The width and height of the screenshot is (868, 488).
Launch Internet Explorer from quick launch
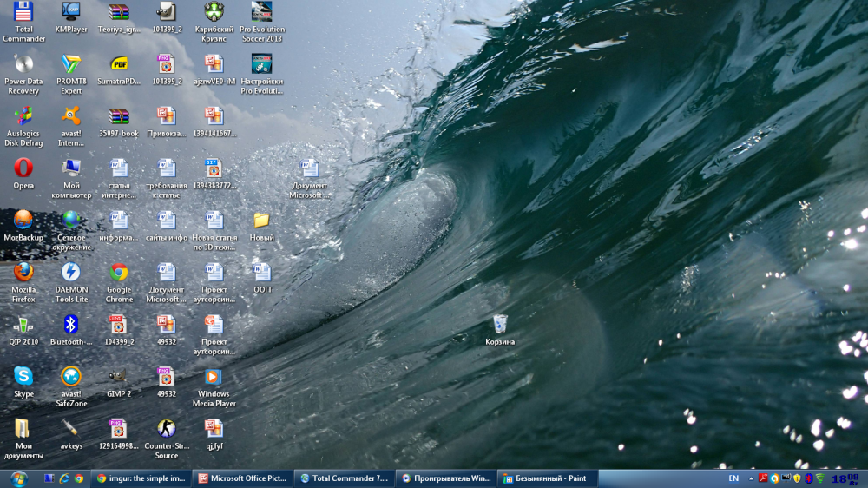click(63, 478)
